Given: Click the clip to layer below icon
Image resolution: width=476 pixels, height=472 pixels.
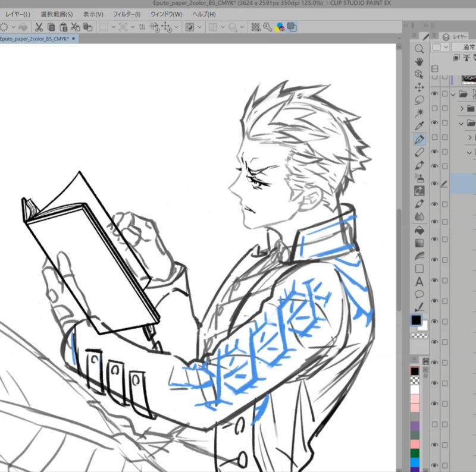Looking at the screenshot, I should point(456,58).
